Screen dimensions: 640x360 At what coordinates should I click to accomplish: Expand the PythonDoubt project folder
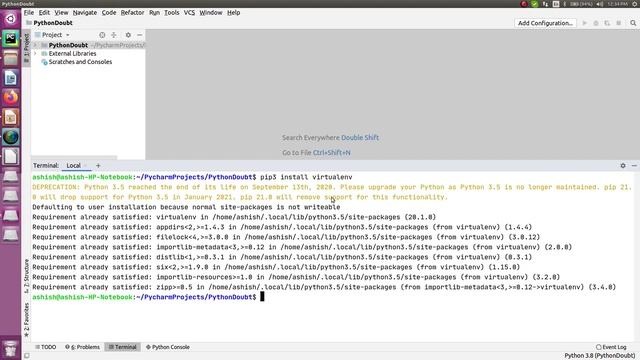36,45
